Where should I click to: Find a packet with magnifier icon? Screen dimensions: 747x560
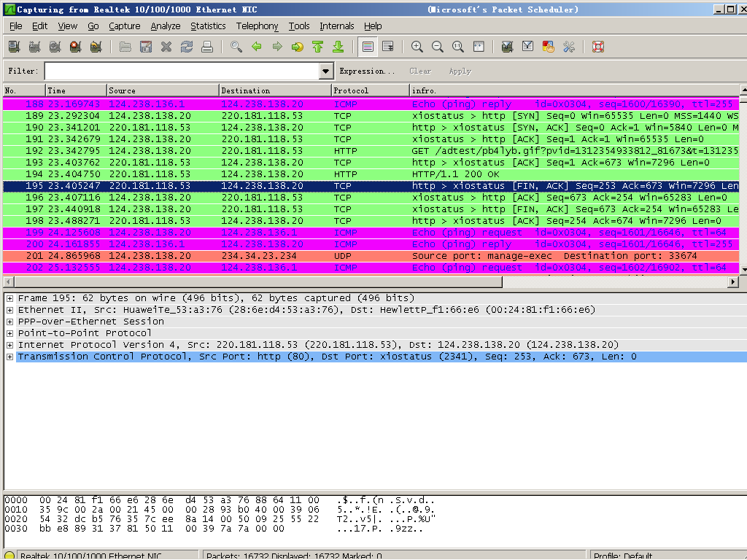click(236, 47)
